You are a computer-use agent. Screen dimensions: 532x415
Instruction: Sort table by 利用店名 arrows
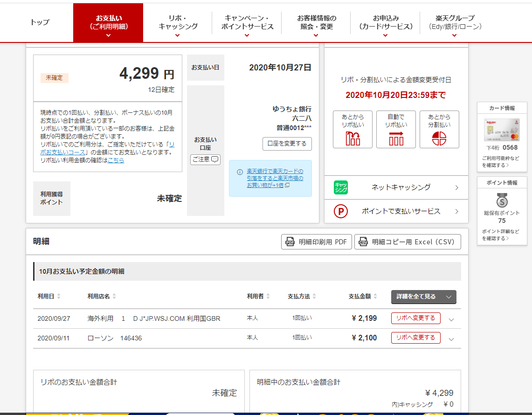114,296
